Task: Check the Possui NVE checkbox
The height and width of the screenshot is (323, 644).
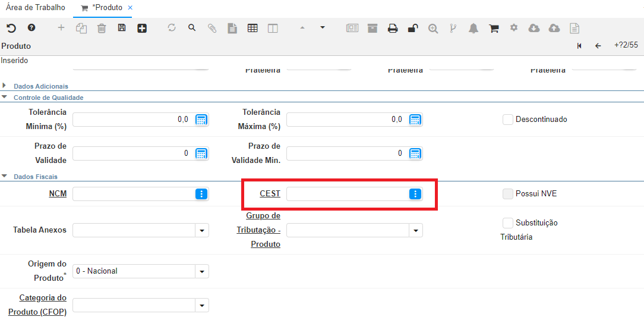Action: (508, 194)
